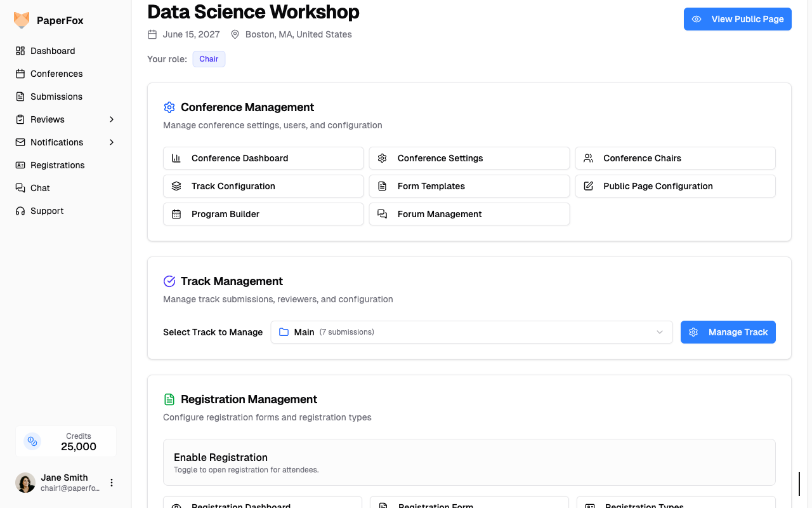Click the PaperFox fox logo
The width and height of the screenshot is (812, 508).
(x=22, y=20)
